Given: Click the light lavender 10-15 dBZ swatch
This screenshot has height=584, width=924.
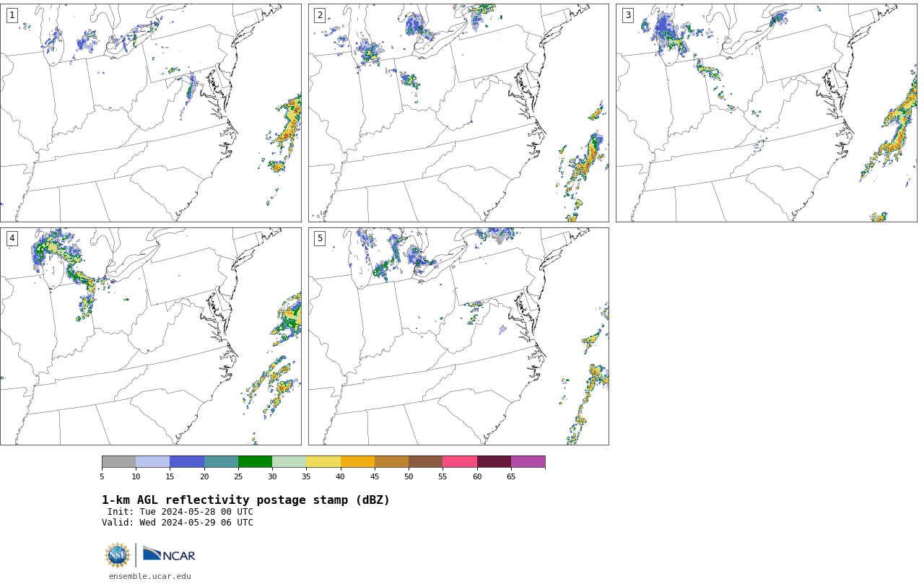Looking at the screenshot, I should pos(153,462).
